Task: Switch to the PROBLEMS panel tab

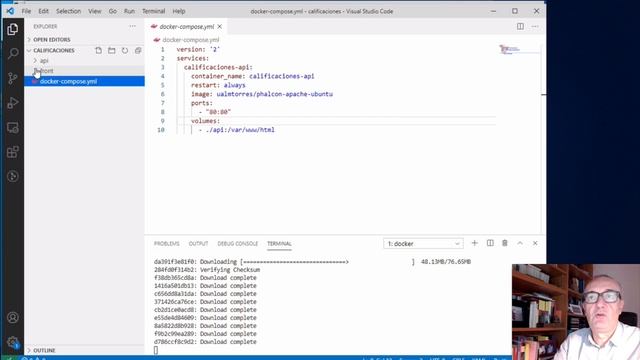Action: click(x=167, y=243)
